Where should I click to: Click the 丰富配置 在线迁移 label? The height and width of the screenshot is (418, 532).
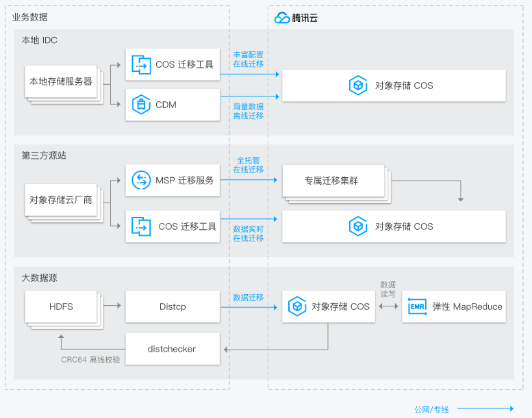(x=249, y=60)
